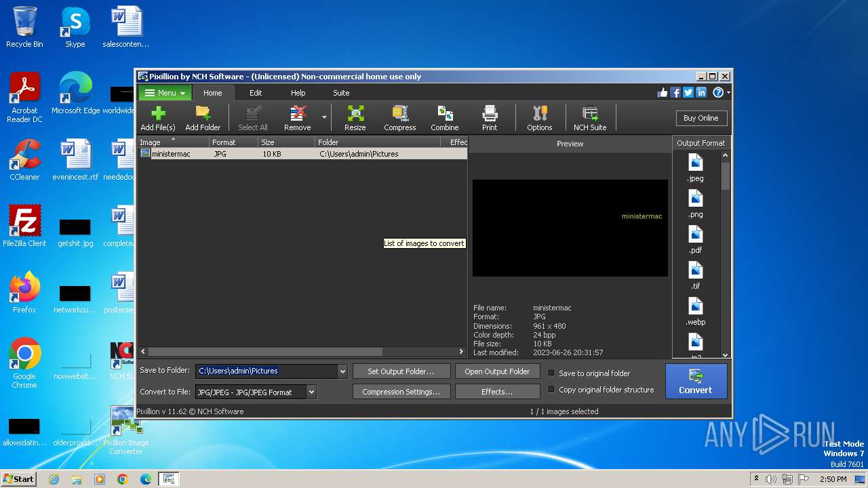The height and width of the screenshot is (488, 868).
Task: Enable Save to original folder checkbox
Action: (551, 373)
